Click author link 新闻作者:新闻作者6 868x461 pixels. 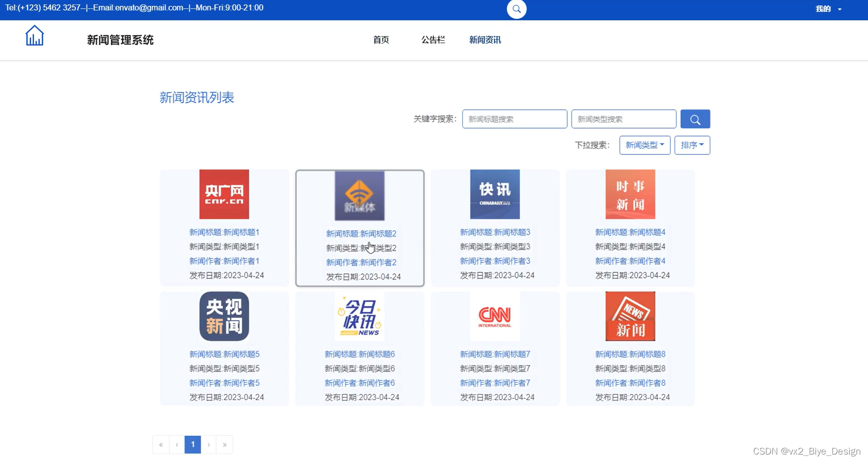360,383
